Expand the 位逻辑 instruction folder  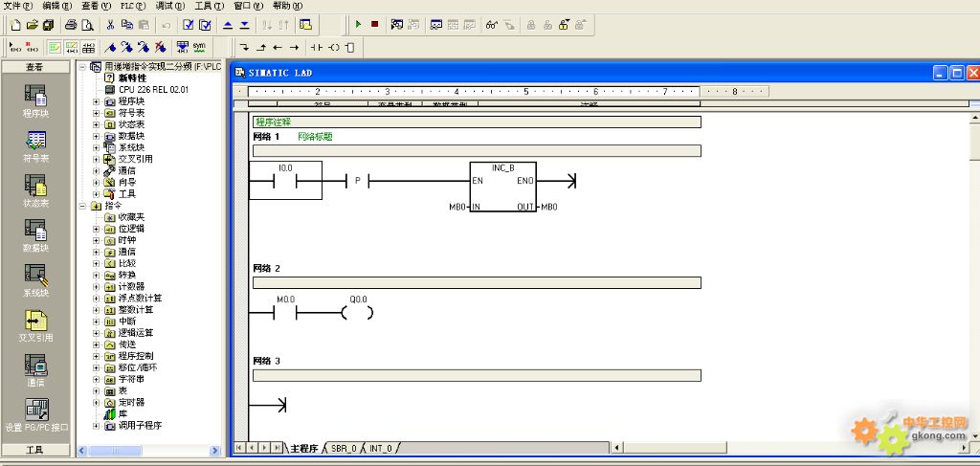click(x=97, y=229)
